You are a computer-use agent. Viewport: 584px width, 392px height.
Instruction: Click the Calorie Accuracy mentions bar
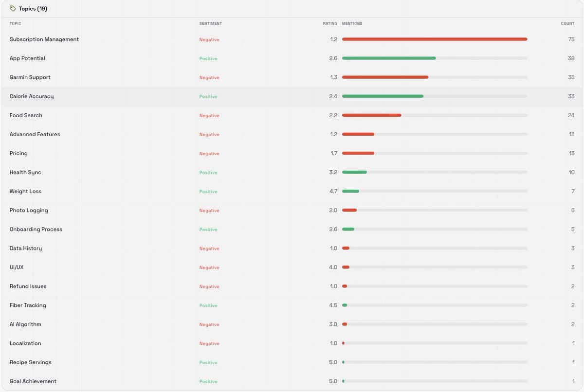pos(383,96)
